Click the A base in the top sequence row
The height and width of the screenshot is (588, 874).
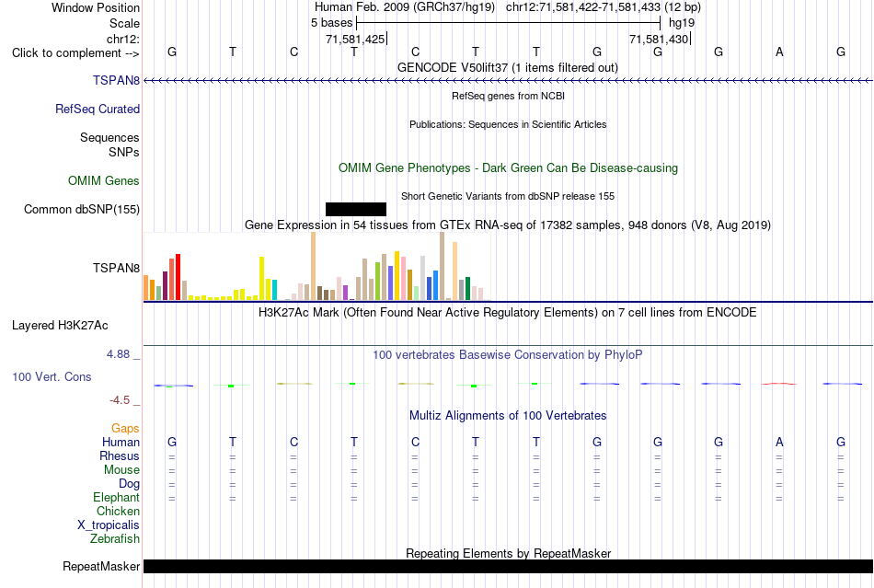coord(779,52)
